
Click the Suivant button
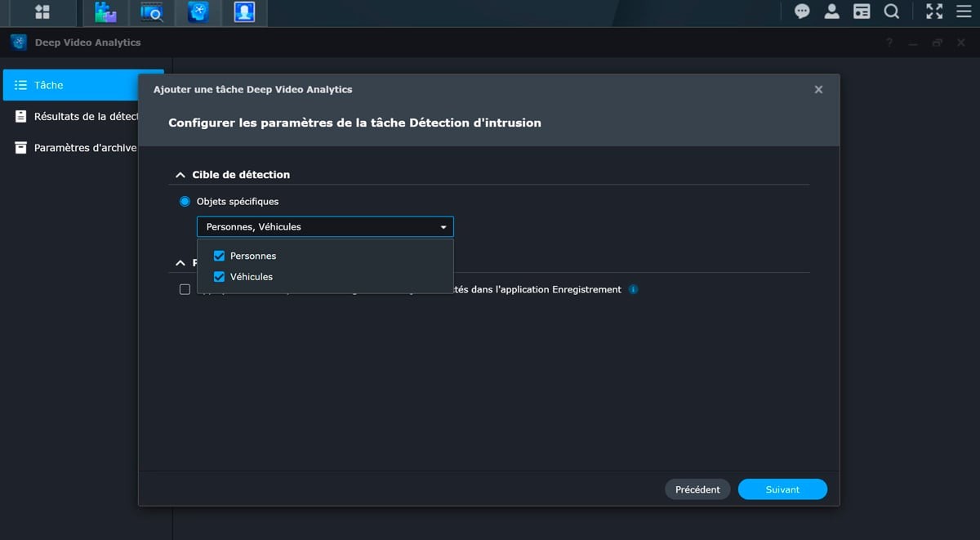[782, 489]
